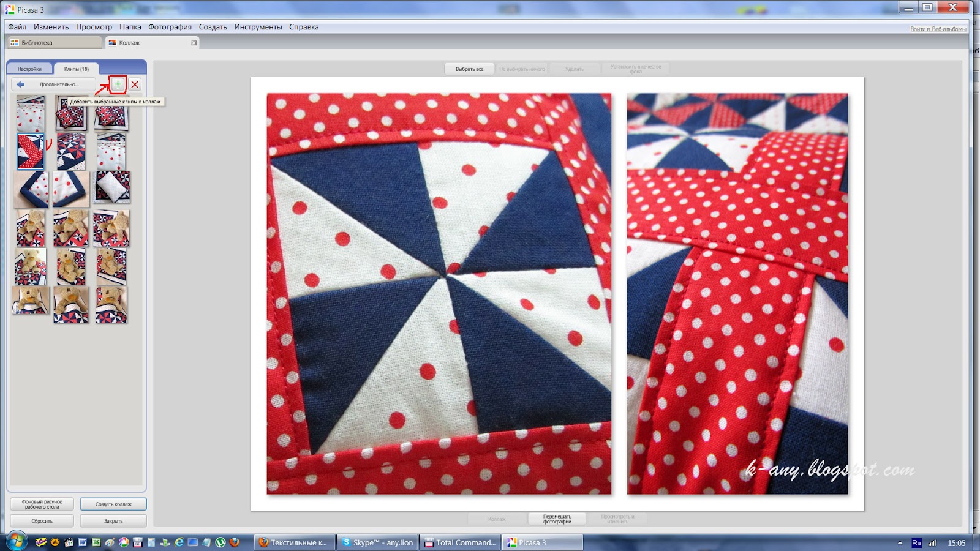This screenshot has width=980, height=551.
Task: Click the Фоновый рисунок рабочего стола button
Action: pos(42,504)
